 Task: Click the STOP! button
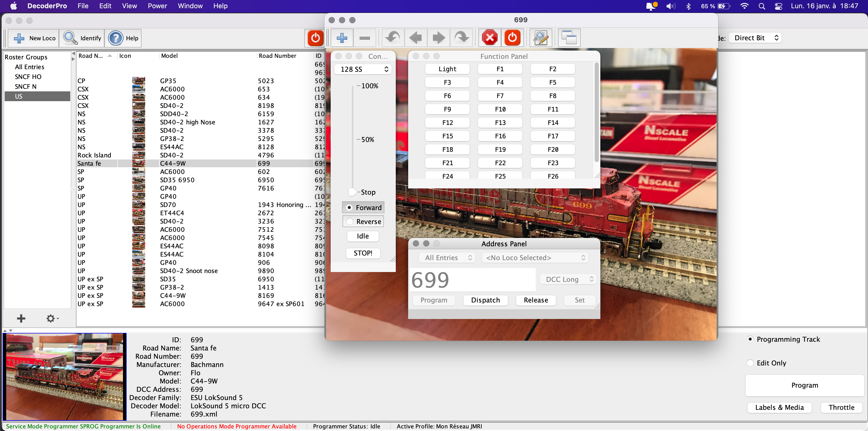(x=363, y=253)
